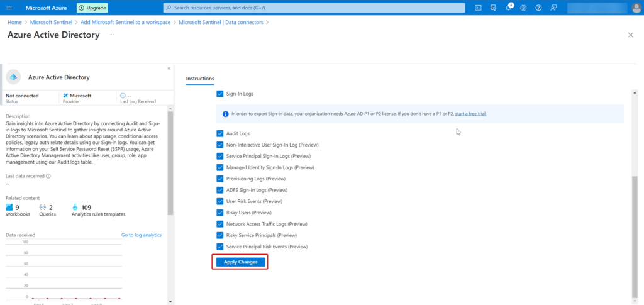The width and height of the screenshot is (644, 305).
Task: Uncheck Sign-In Logs checkbox
Action: coord(219,94)
